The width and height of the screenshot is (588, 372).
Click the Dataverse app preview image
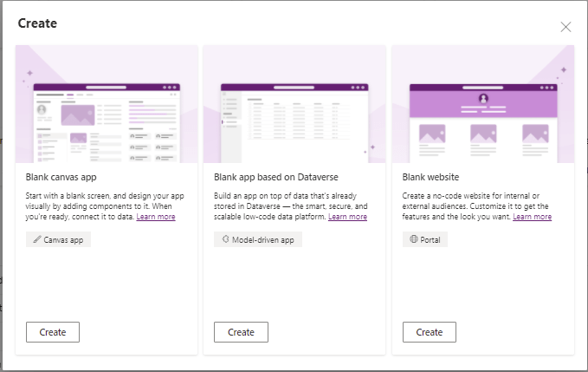point(294,104)
